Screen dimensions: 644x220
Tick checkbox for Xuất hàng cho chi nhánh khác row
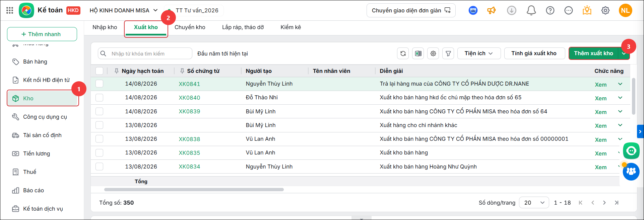(x=99, y=125)
